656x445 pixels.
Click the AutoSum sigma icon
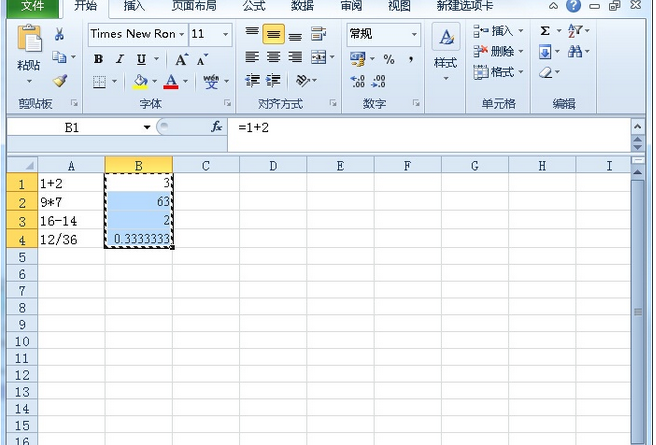[545, 31]
